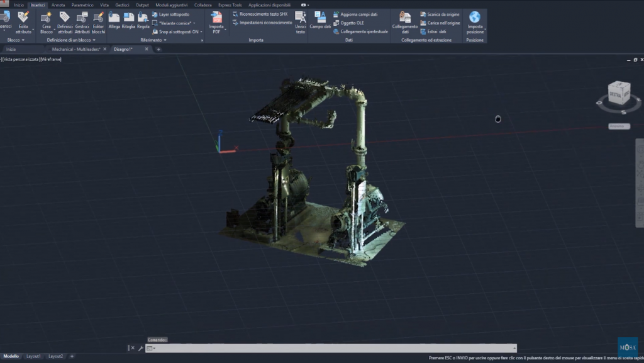This screenshot has height=363, width=644.
Task: Select the Ritaglia clip tool
Action: coord(128,18)
